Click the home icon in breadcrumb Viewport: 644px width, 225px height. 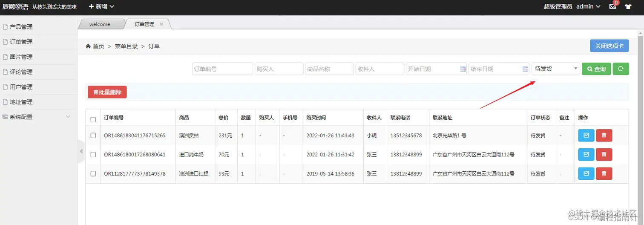point(88,46)
